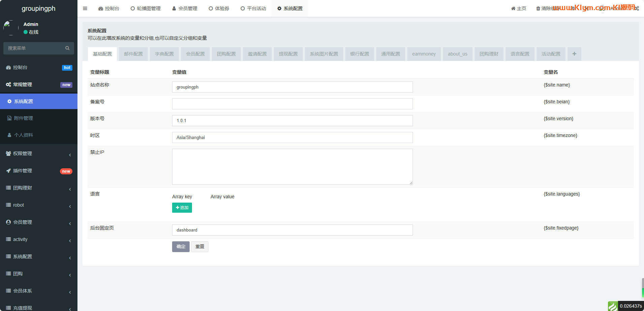Switch to the 团购配置 config tab
The height and width of the screenshot is (311, 644).
click(226, 54)
